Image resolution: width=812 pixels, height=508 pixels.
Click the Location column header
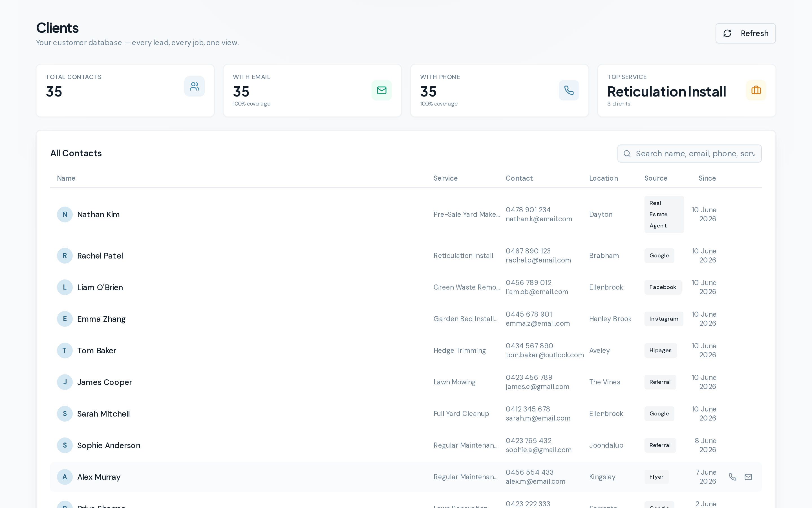pos(603,178)
